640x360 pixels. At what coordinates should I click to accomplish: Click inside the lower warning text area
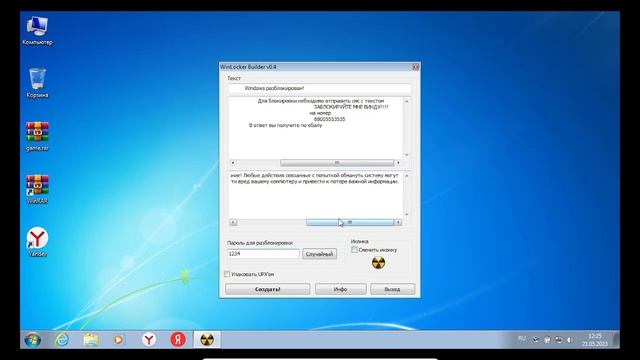316,195
